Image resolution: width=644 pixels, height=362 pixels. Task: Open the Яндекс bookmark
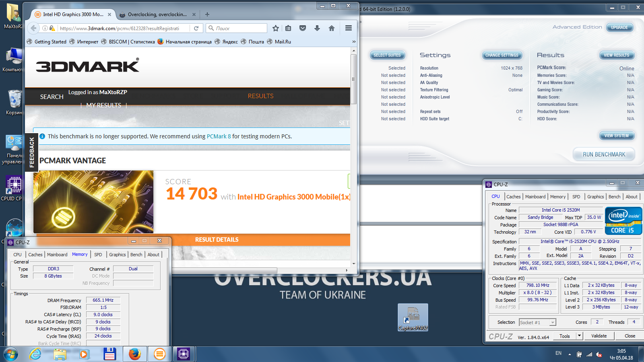[x=226, y=41]
